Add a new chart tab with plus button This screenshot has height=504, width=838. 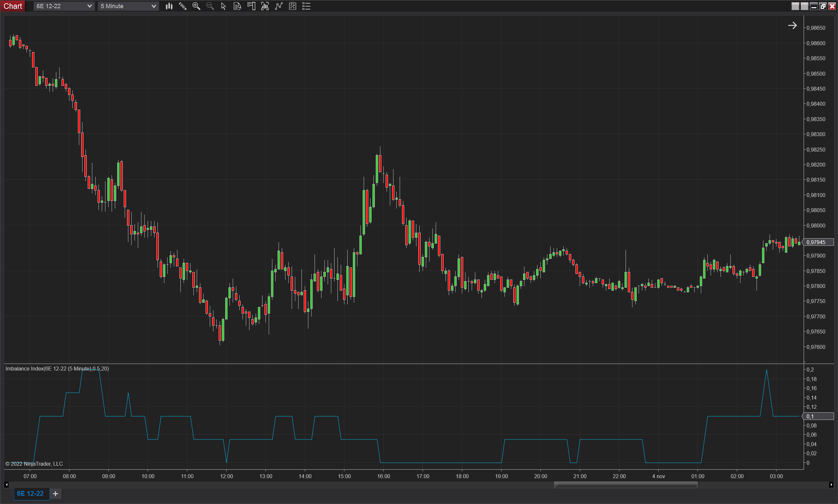coord(56,494)
